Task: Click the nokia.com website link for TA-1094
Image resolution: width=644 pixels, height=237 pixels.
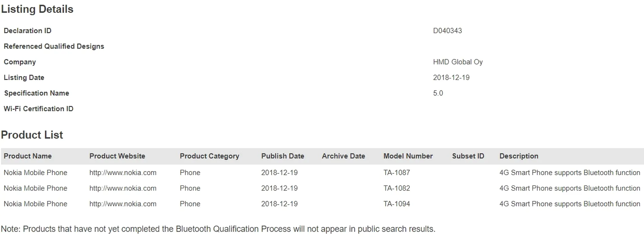Action: [123, 204]
